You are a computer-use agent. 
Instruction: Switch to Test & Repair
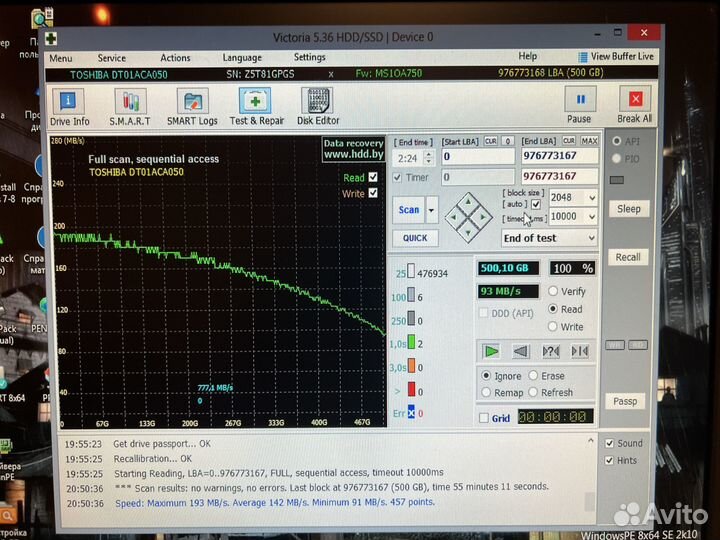(256, 107)
